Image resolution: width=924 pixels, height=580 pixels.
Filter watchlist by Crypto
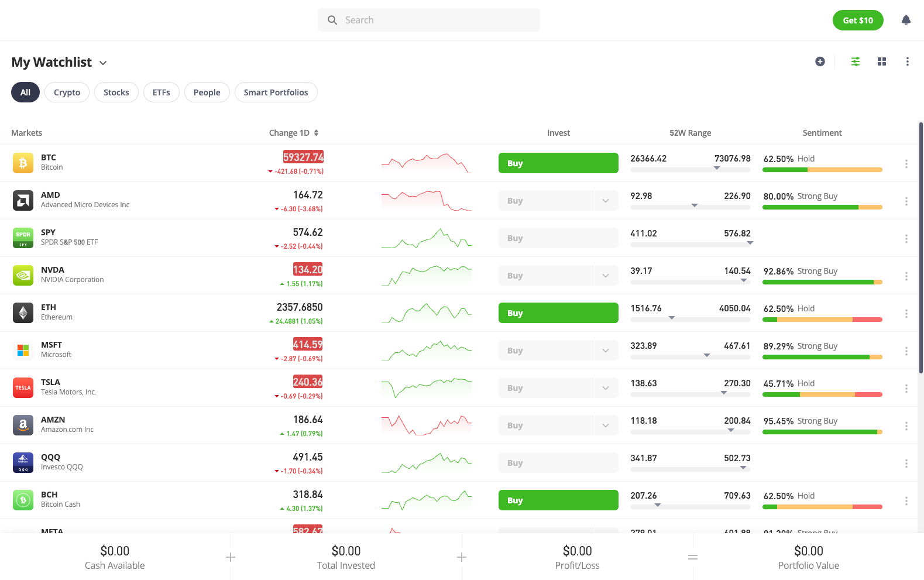pos(67,92)
